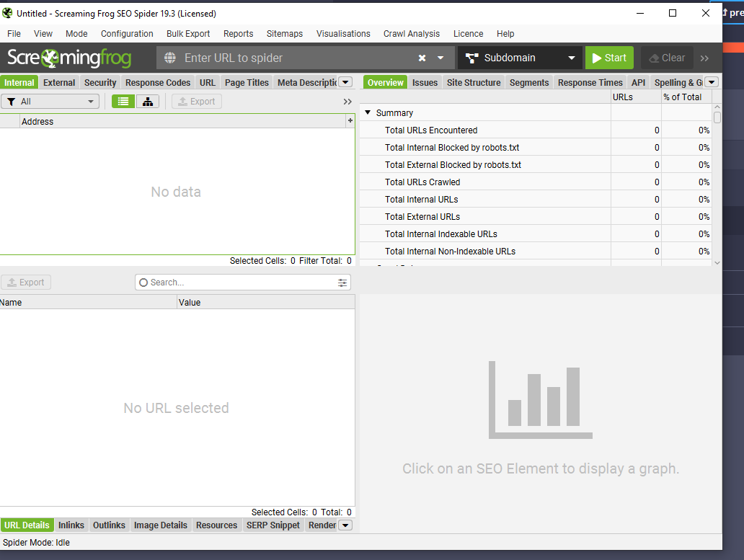Image resolution: width=744 pixels, height=560 pixels.
Task: Switch to the Inlinks tab
Action: click(x=71, y=525)
